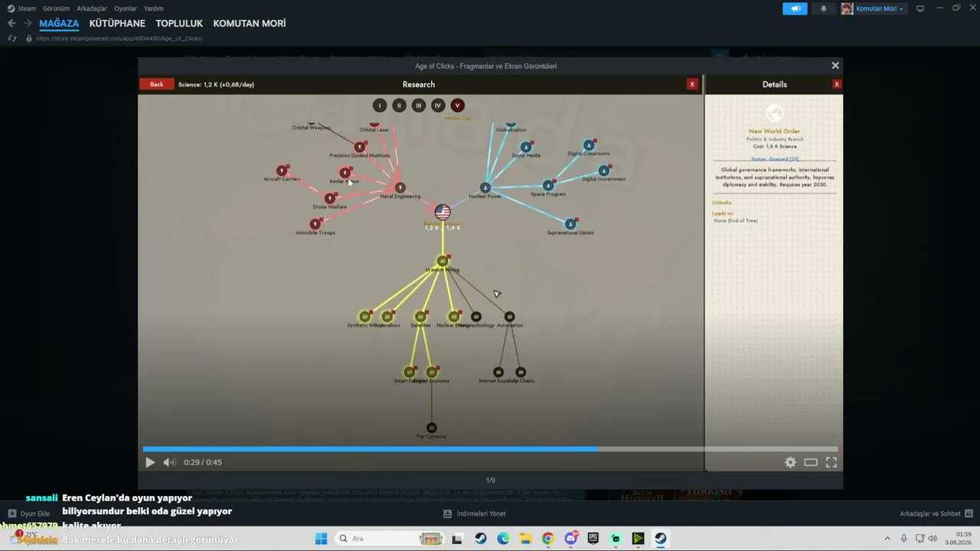Open the Görünüm menu
The width and height of the screenshot is (980, 551).
56,8
